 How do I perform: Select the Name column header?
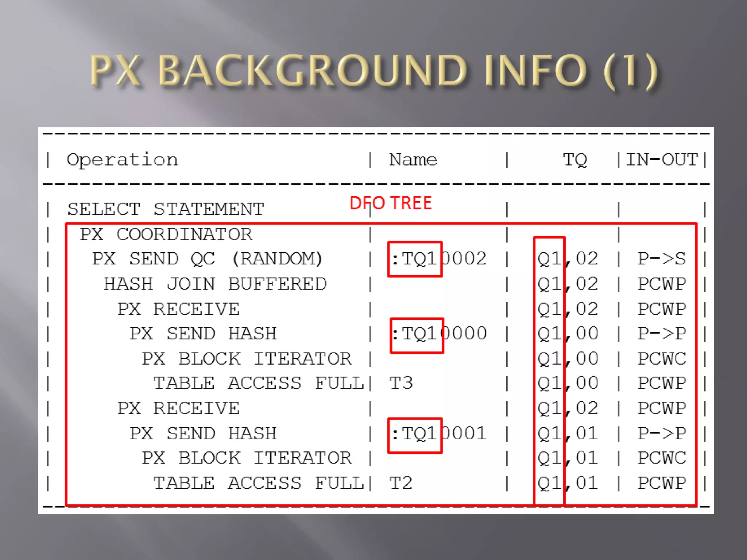[413, 160]
